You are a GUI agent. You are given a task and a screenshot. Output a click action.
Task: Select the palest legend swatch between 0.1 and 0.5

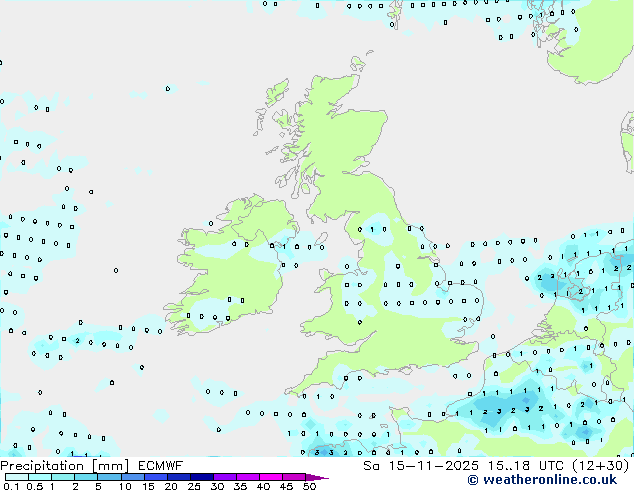coord(17,477)
